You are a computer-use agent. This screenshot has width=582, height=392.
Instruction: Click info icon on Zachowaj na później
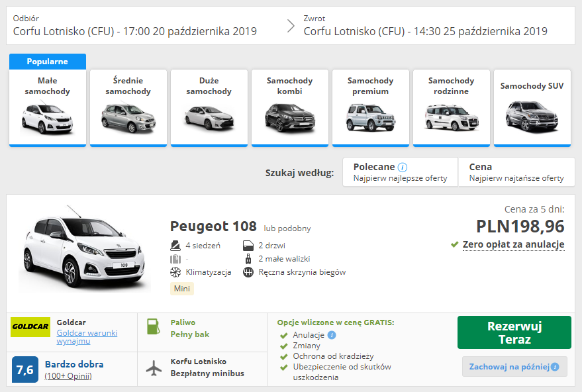555,367
